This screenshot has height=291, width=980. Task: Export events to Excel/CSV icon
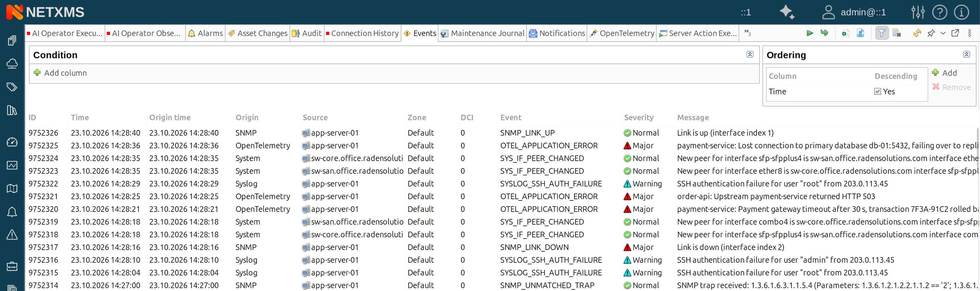[x=845, y=33]
